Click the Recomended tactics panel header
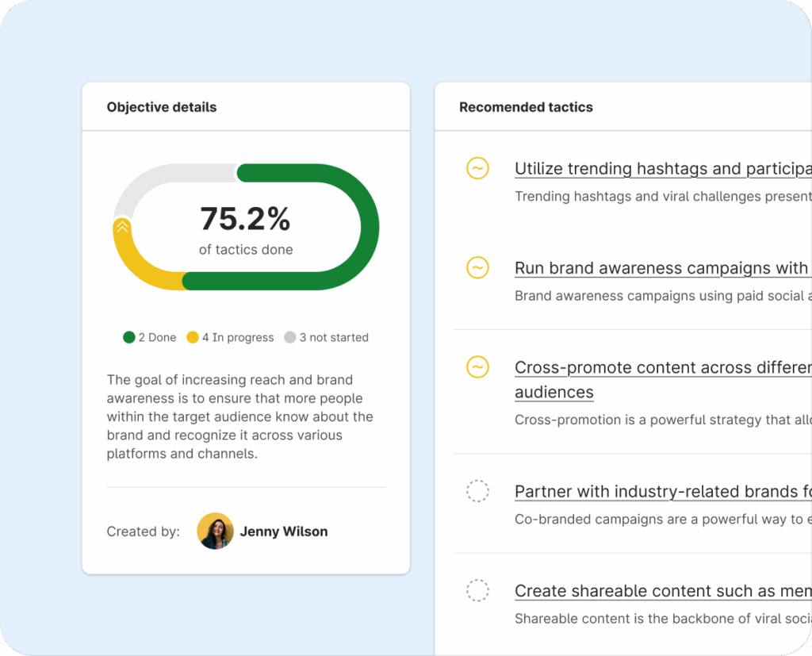This screenshot has width=812, height=656. (526, 107)
